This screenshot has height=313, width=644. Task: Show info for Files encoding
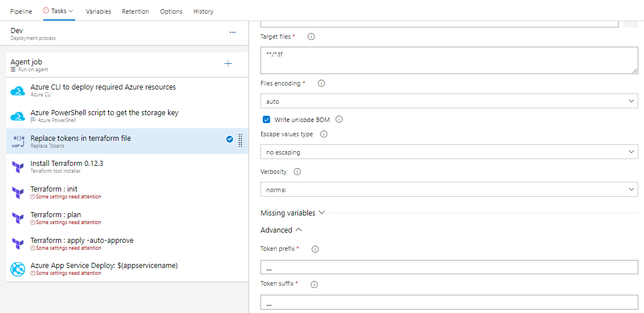tap(321, 83)
